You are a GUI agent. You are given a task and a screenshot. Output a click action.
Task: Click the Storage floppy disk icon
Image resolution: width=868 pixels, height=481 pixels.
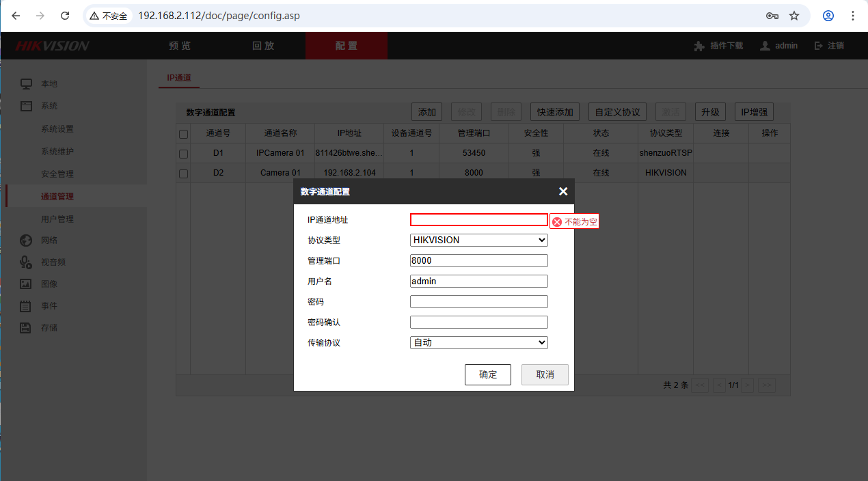(26, 327)
